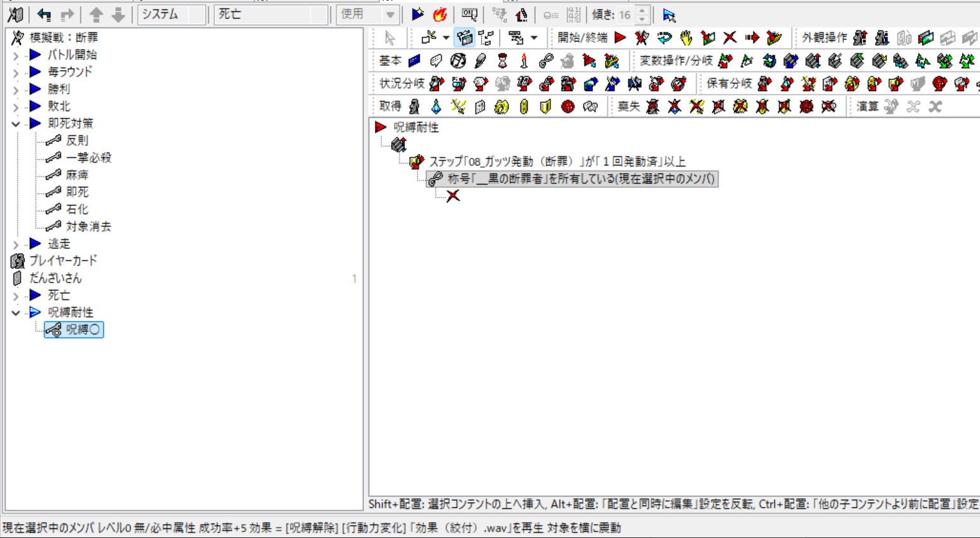The height and width of the screenshot is (538, 980).
Task: Expand the バトル開始 tree node
Action: [x=16, y=55]
